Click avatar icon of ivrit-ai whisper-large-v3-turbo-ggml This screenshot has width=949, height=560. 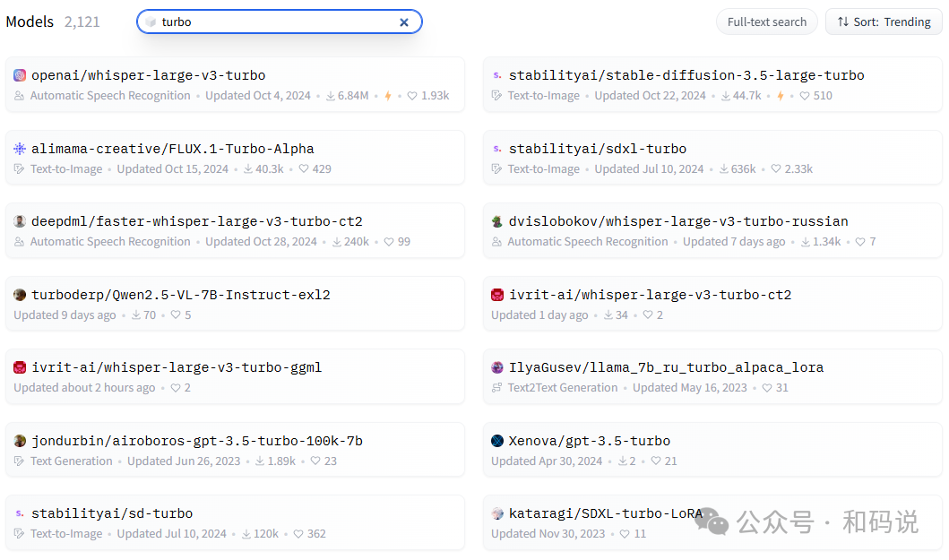click(20, 366)
